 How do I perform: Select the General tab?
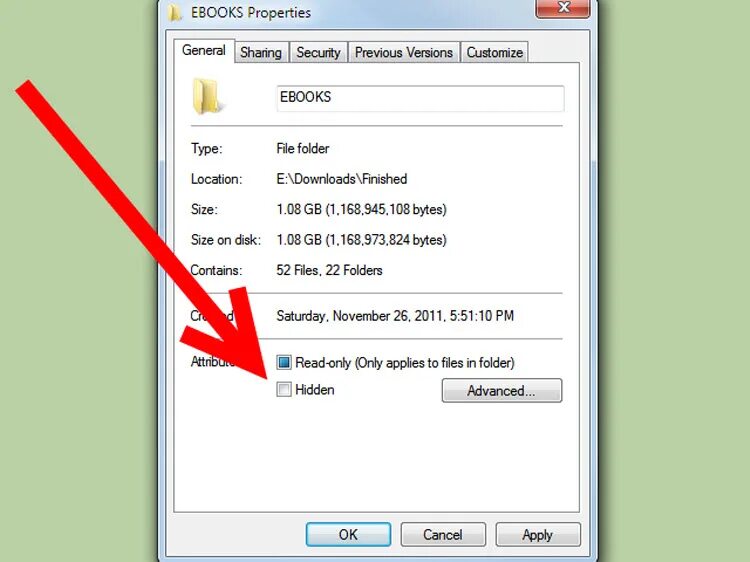(x=204, y=50)
